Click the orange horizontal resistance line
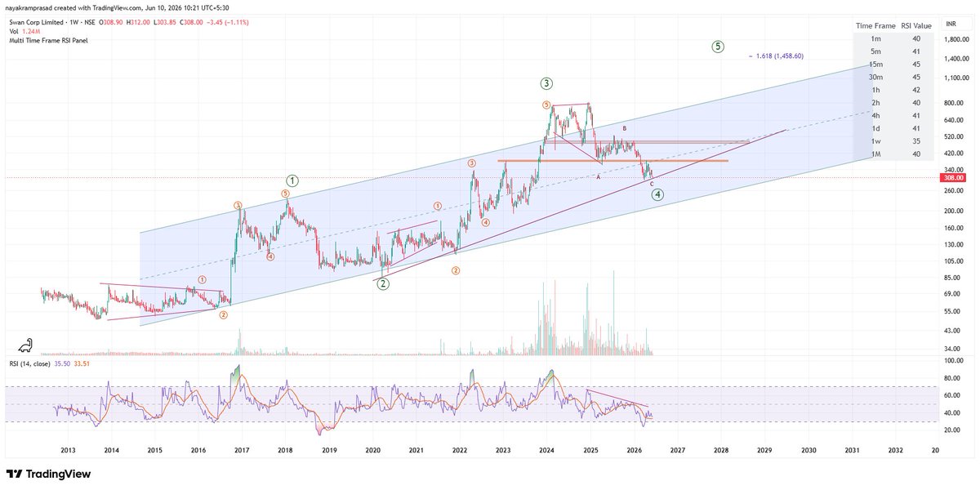Image resolution: width=980 pixels, height=490 pixels. pos(612,161)
